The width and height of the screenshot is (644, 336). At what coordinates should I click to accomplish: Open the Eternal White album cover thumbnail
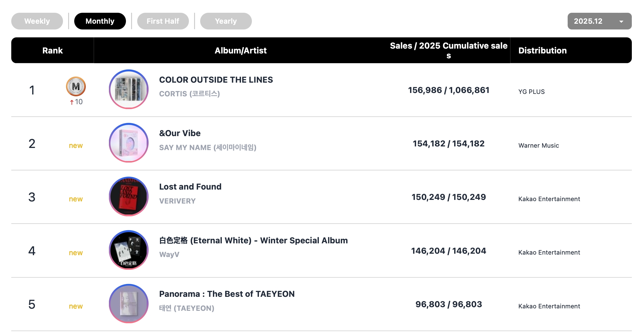tap(129, 250)
